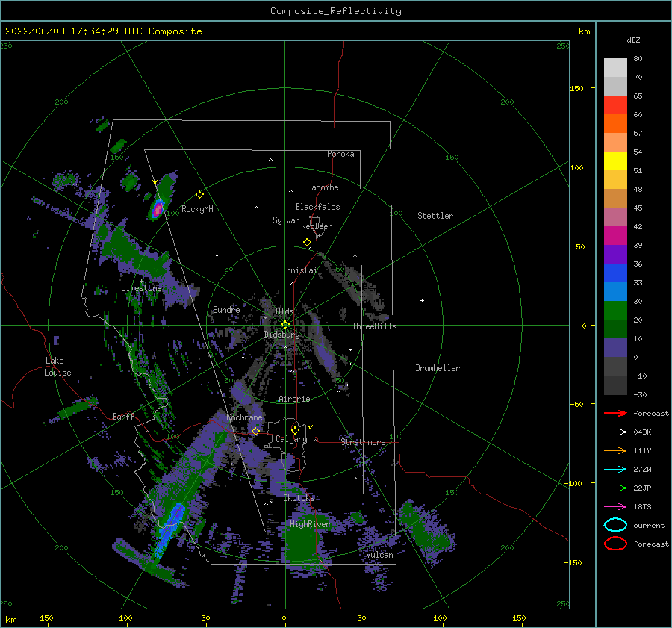Select the magenta 39-42 dBZ swatch

tap(615, 236)
